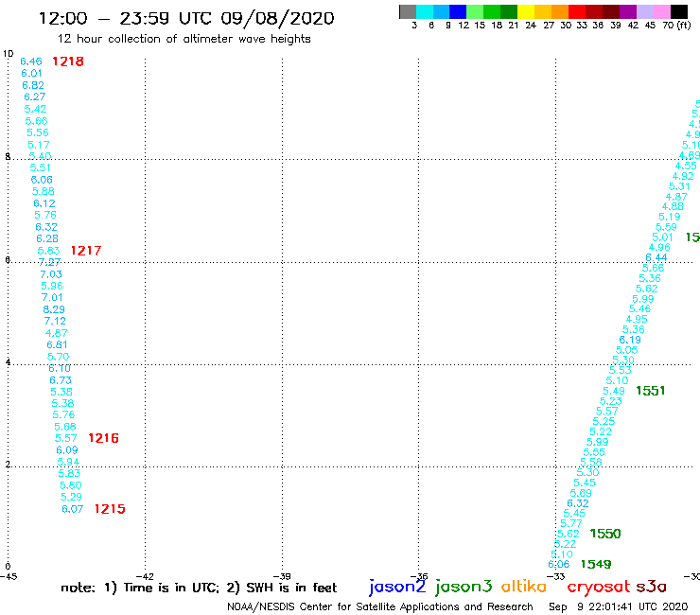Select the green pass number 1551
This screenshot has width=700, height=615.
point(651,391)
